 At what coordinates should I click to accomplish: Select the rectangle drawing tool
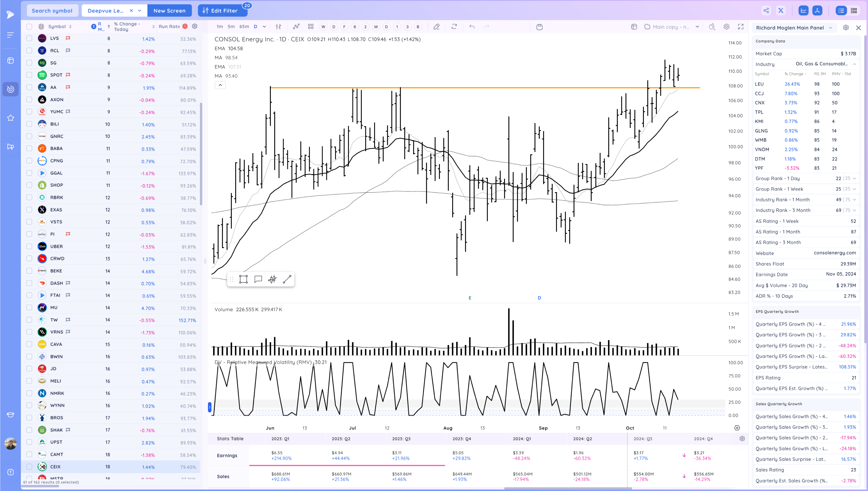[x=243, y=279]
